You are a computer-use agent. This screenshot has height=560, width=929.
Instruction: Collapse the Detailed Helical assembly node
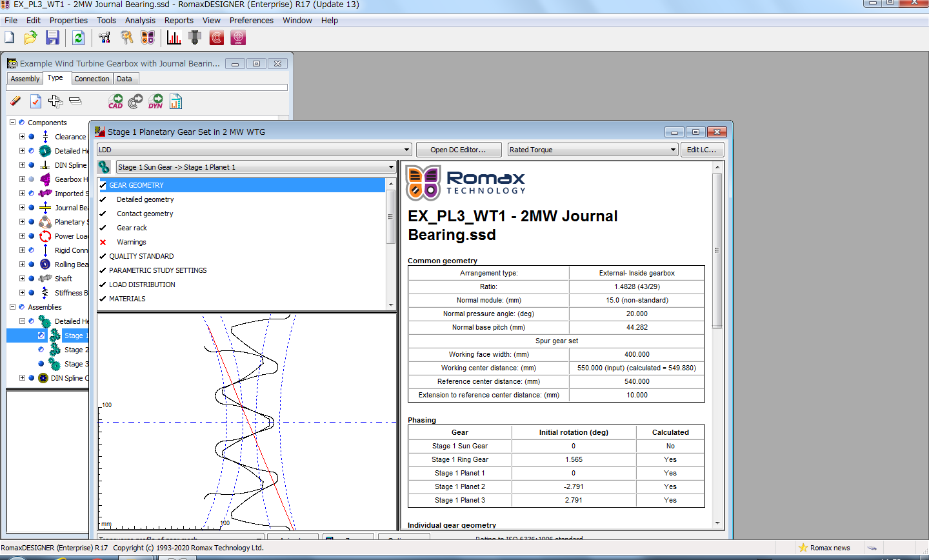[22, 321]
